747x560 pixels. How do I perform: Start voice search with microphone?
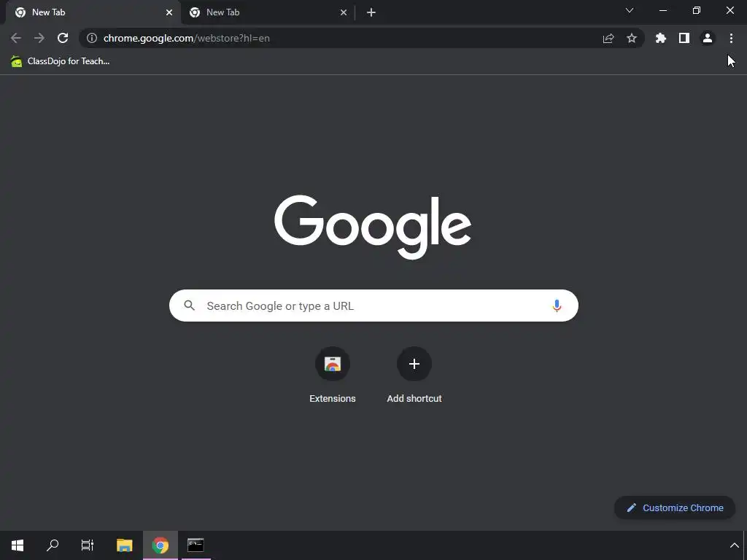click(557, 306)
